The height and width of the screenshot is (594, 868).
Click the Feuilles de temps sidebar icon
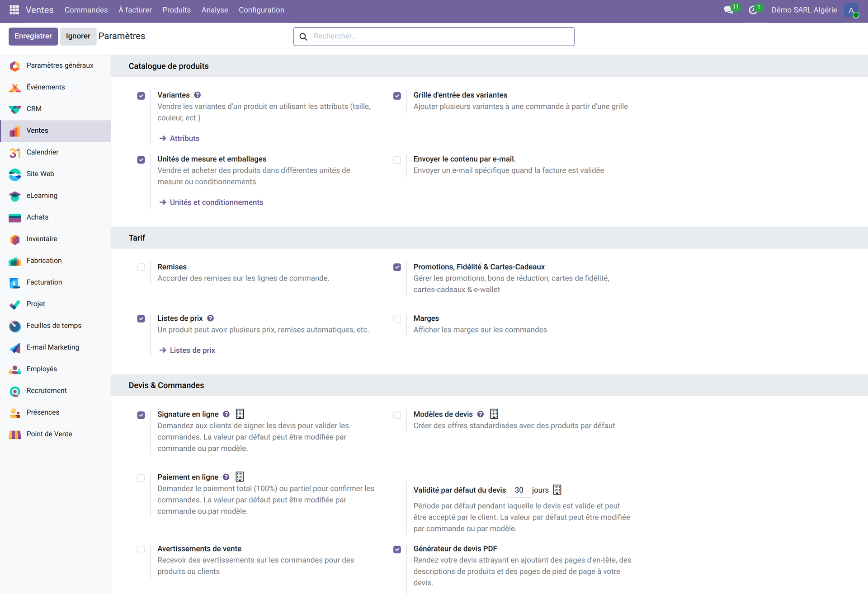pos(15,326)
